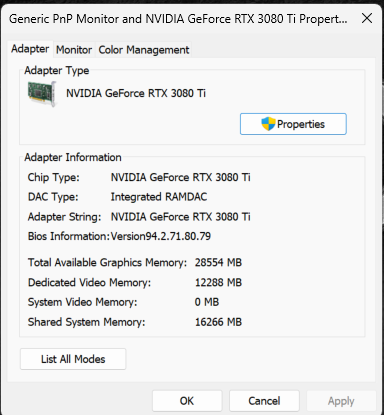Image resolution: width=384 pixels, height=415 pixels.
Task: Click the Adapter String value
Action: pyautogui.click(x=180, y=217)
